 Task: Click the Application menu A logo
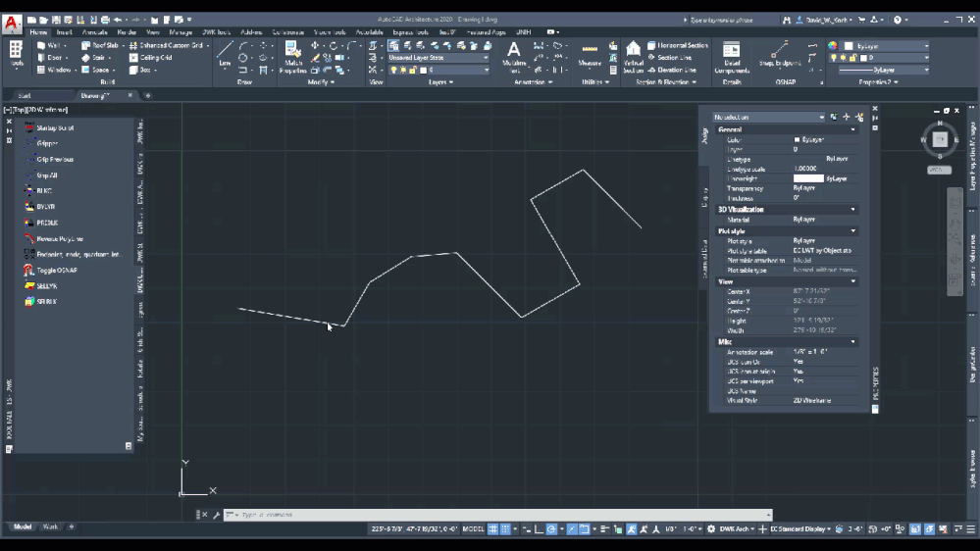tap(11, 24)
